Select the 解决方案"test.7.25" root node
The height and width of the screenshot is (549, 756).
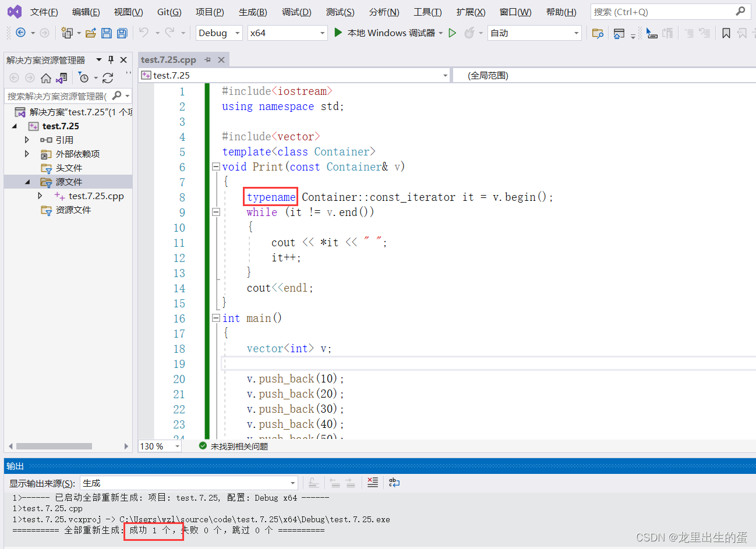[74, 112]
